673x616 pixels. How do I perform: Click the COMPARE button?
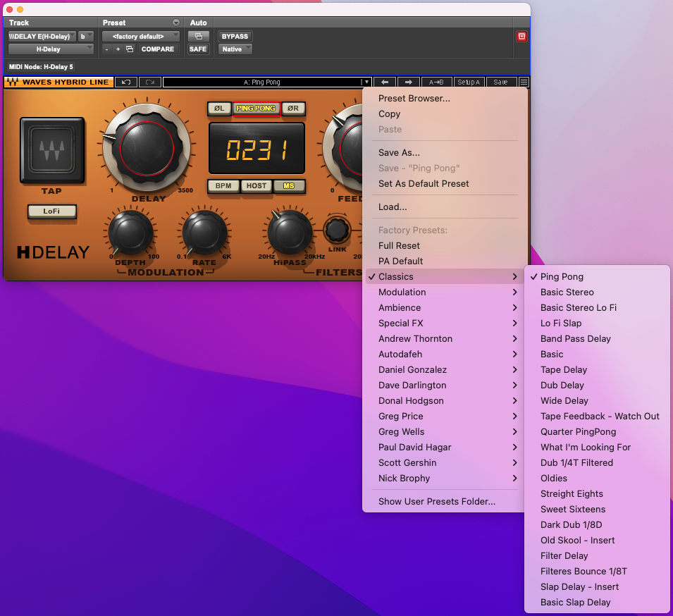click(158, 49)
